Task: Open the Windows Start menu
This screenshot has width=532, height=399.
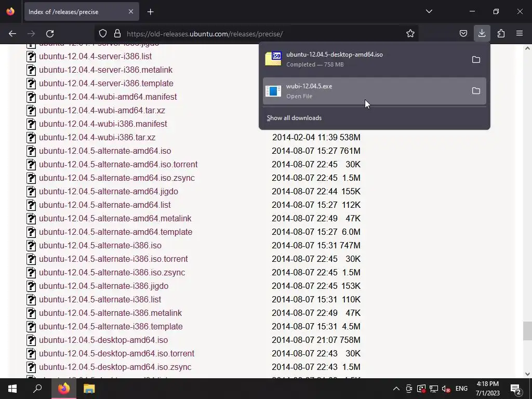Action: click(x=12, y=389)
